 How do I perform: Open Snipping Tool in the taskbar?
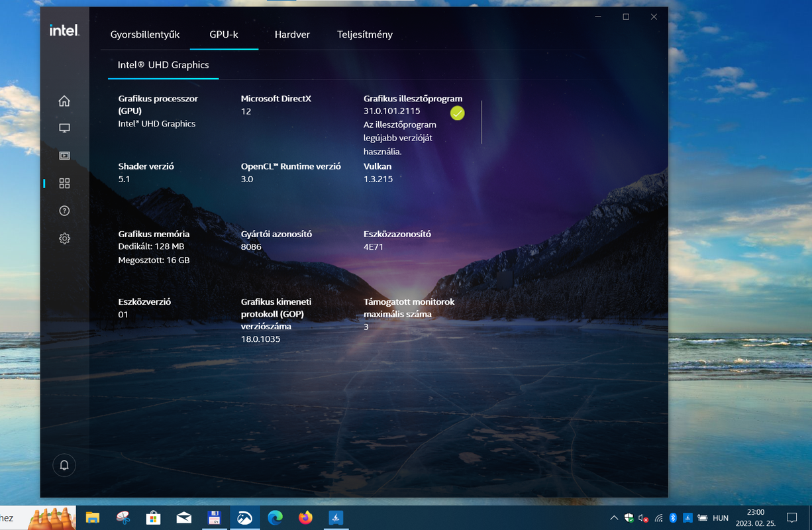coord(123,517)
